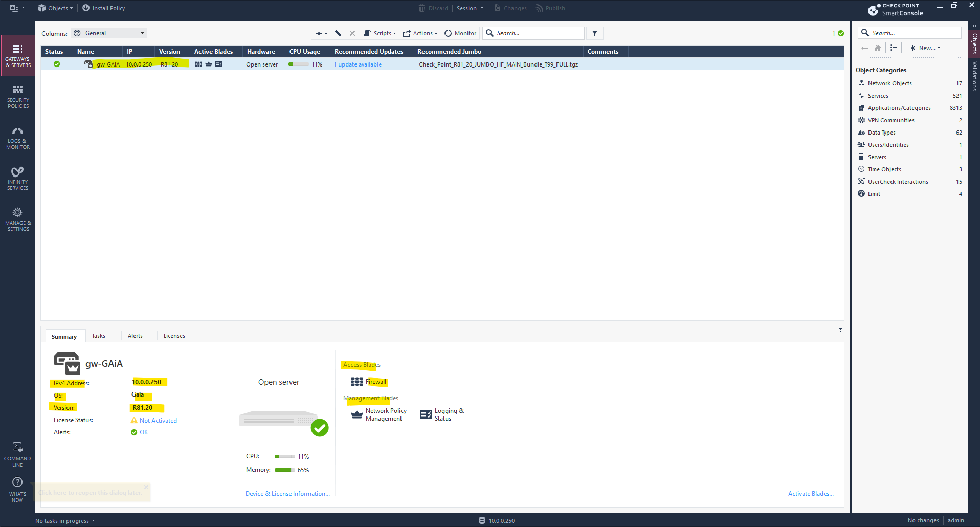Viewport: 980px width, 527px height.
Task: Click Firewall blade icon
Action: tap(357, 382)
